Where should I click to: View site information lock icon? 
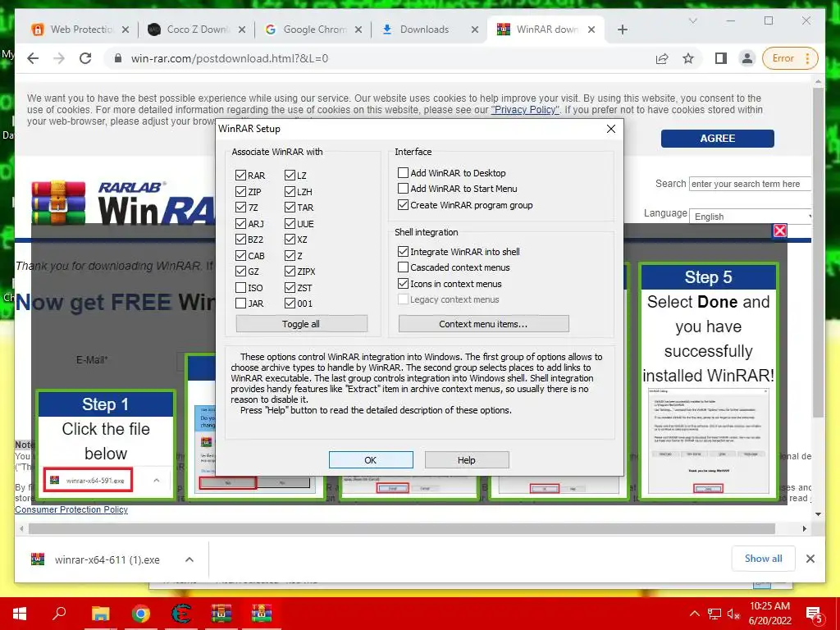click(118, 58)
